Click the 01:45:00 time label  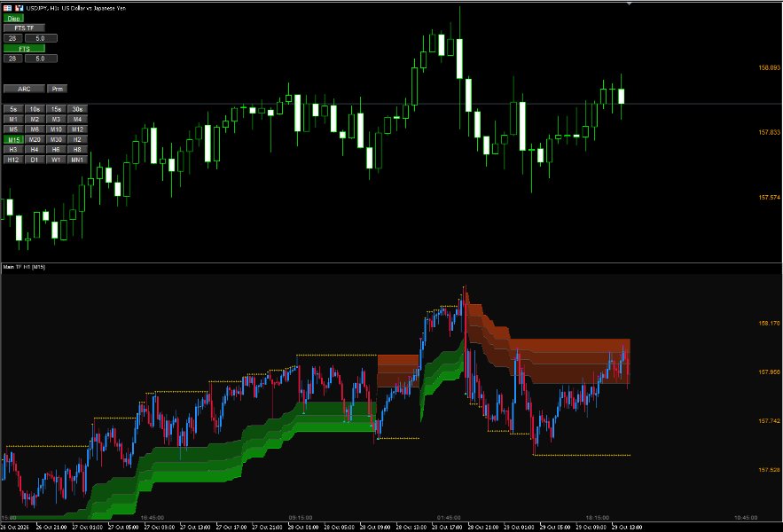[x=449, y=518]
